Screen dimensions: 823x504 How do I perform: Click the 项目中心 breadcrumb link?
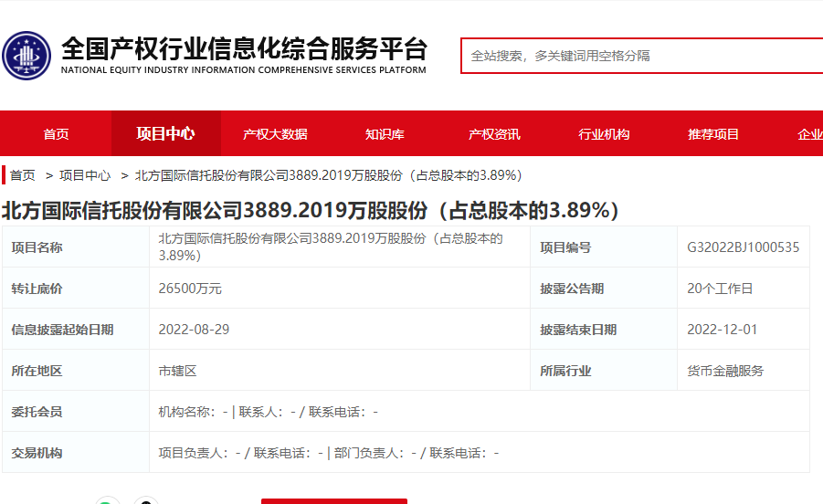pos(85,175)
